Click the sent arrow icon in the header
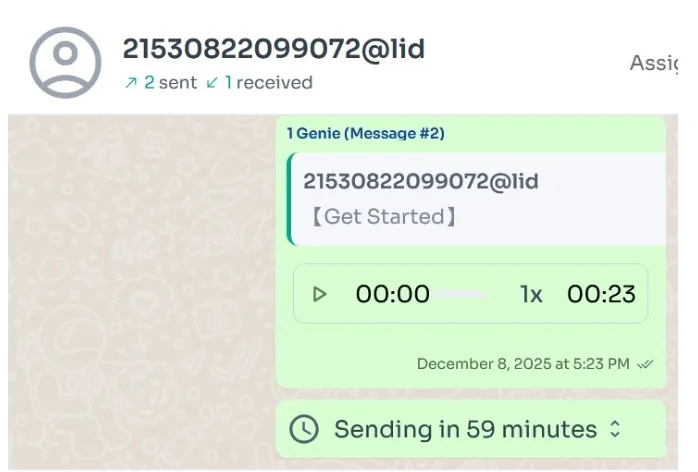The image size is (698, 472). click(130, 83)
